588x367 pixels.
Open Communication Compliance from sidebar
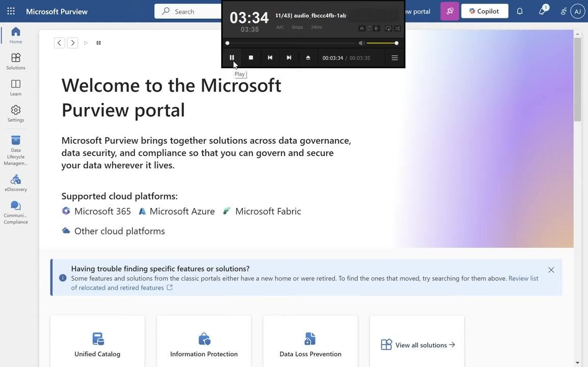pos(16,213)
